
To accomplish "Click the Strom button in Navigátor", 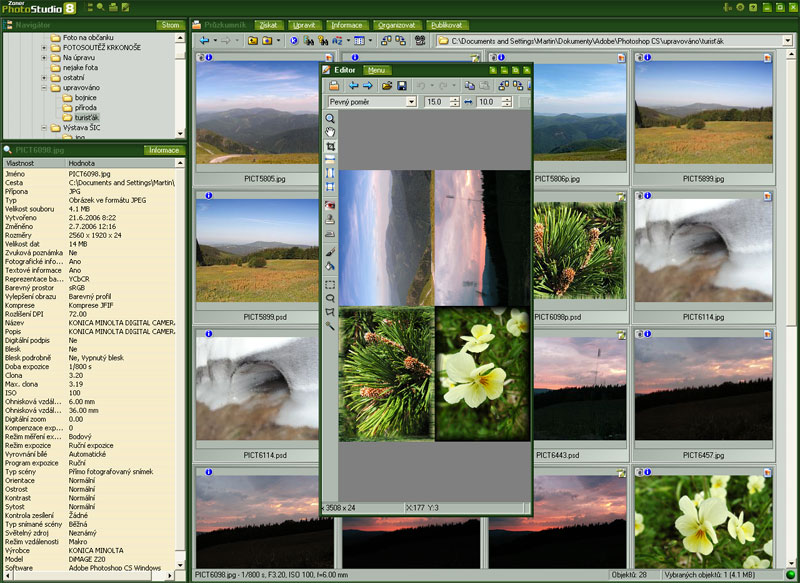I will click(170, 25).
